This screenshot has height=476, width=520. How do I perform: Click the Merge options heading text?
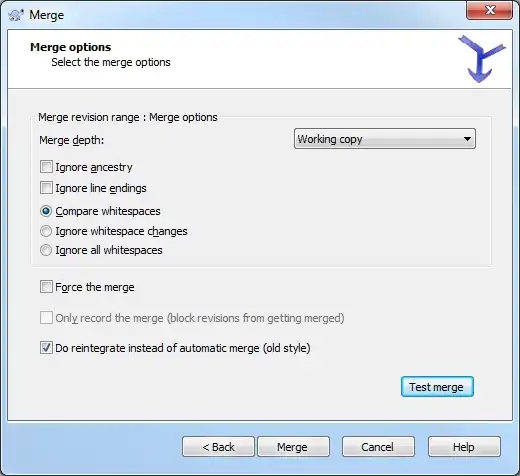(x=71, y=47)
